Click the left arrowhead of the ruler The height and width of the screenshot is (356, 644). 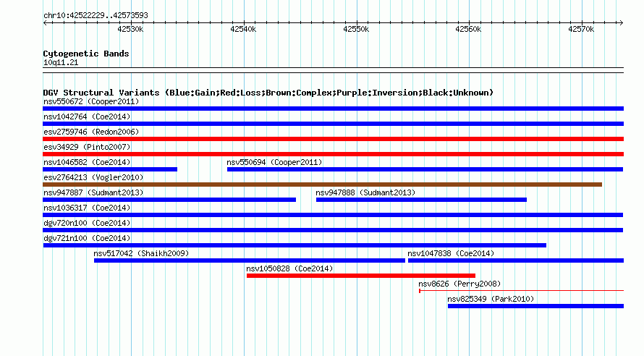45,22
